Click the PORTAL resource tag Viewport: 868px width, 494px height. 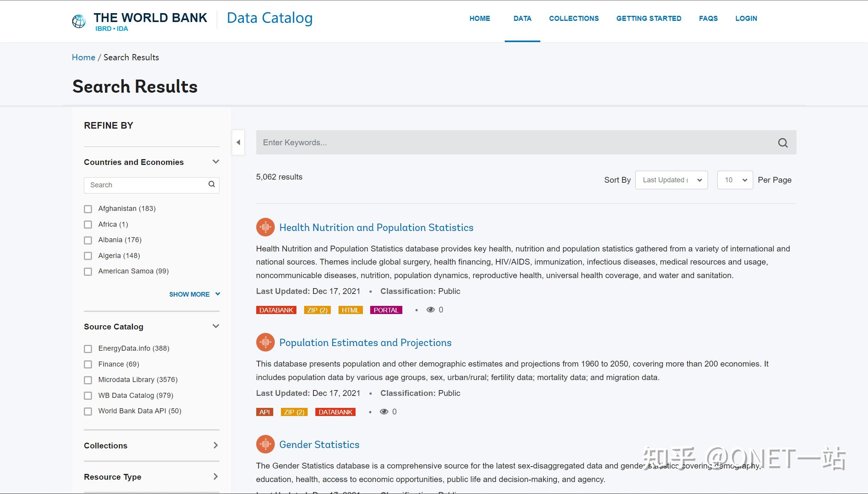coord(386,310)
